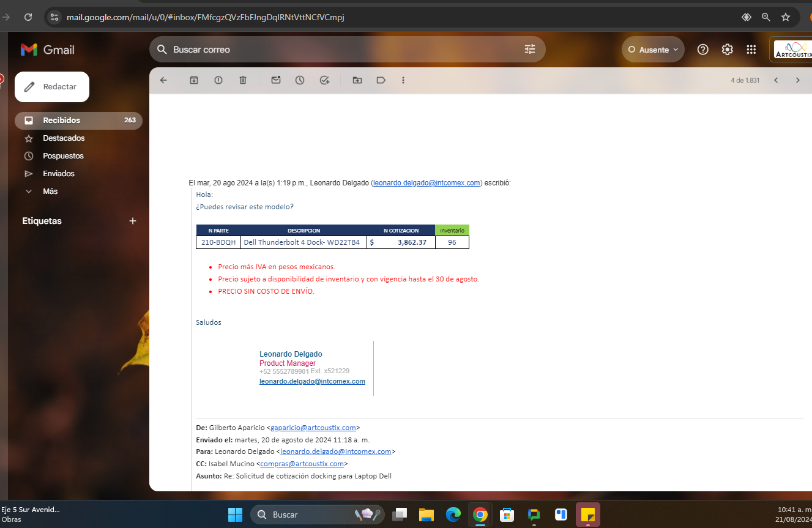Select Dell Thunderbolt 4 Dock- WD22TB4 cell
Viewport: 812px width, 528px height.
(x=304, y=242)
